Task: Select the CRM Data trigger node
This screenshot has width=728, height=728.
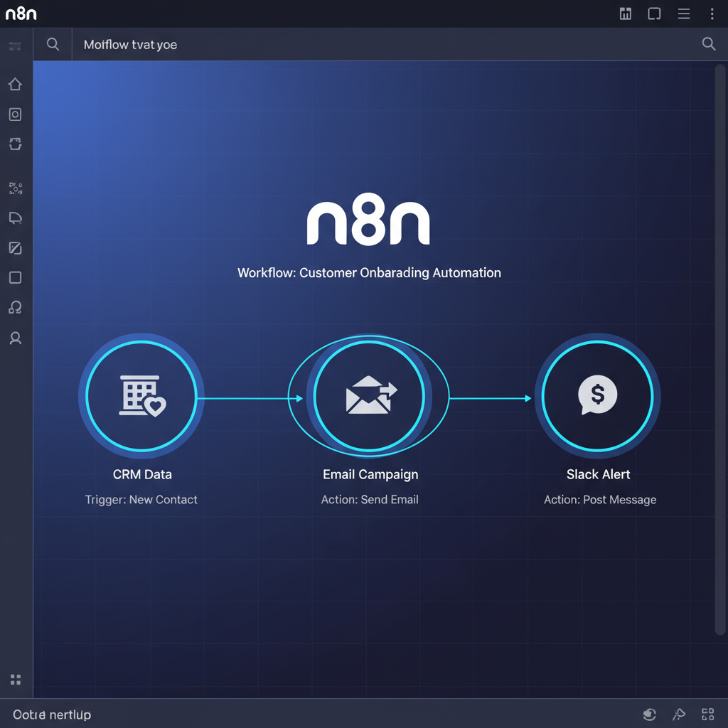Action: 141,395
